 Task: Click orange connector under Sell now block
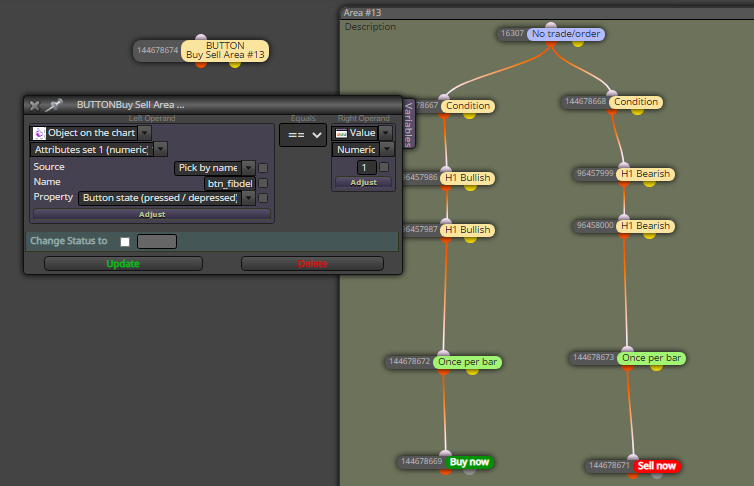pyautogui.click(x=633, y=475)
